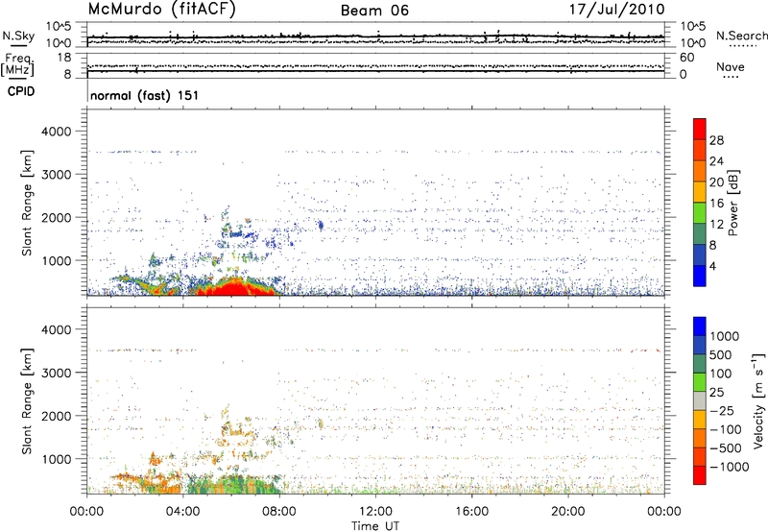Screen dimensions: 768x532
Task: Click the Time UT axis label
Action: pyautogui.click(x=375, y=526)
